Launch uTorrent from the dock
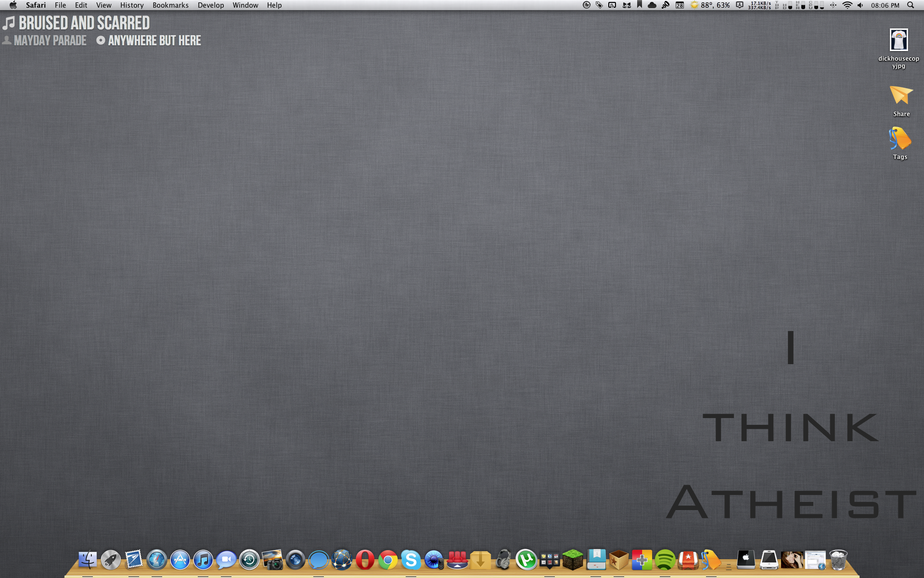This screenshot has width=924, height=578. tap(526, 560)
